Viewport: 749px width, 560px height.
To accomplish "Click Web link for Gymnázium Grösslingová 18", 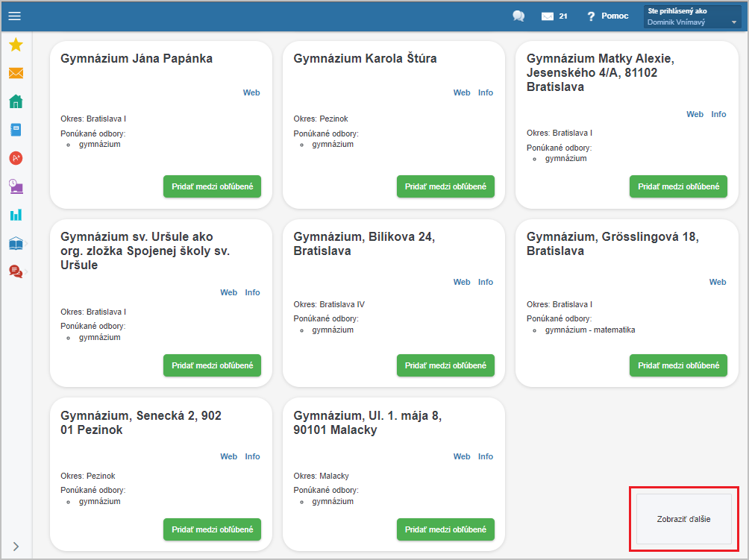I will pyautogui.click(x=718, y=282).
